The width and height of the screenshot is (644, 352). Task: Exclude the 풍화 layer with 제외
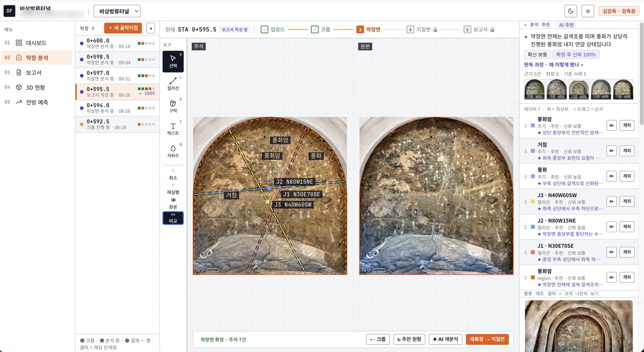(x=627, y=176)
